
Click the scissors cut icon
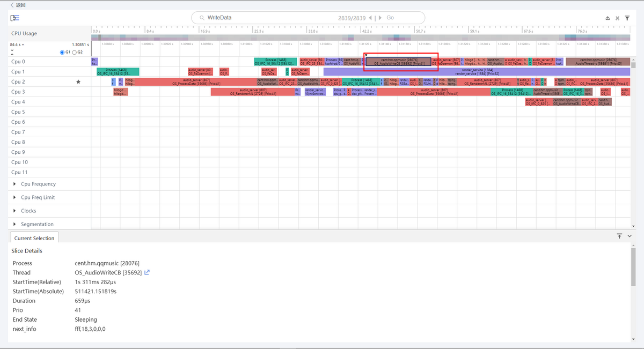click(x=617, y=18)
